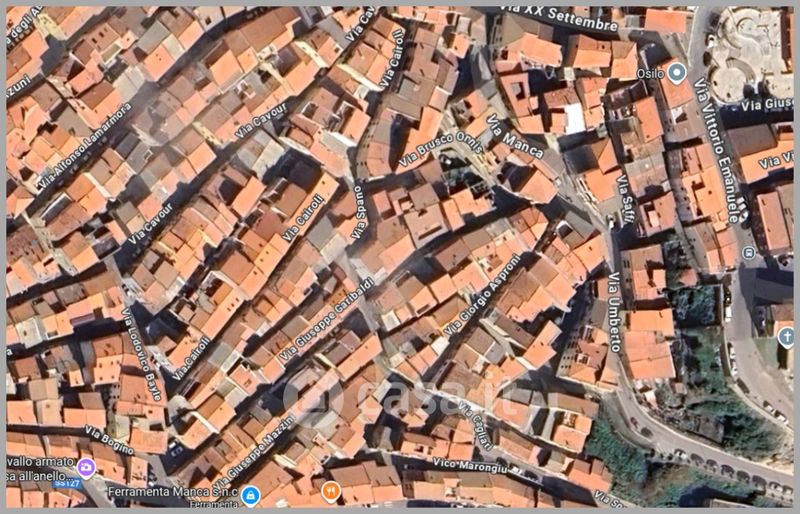Image resolution: width=800 pixels, height=514 pixels.
Task: Click the Osilo place name label
Action: click(651, 73)
